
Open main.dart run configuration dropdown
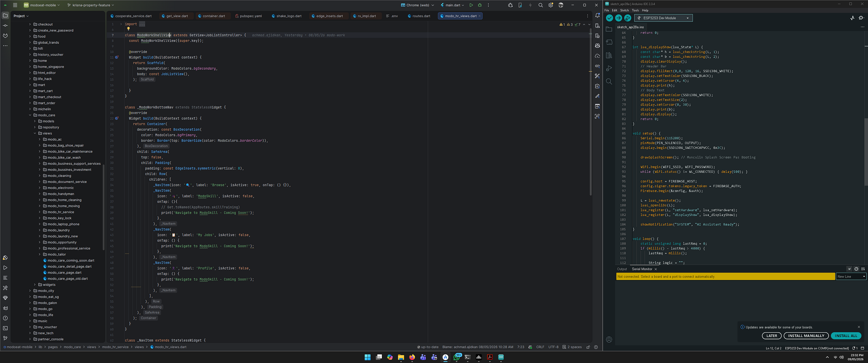pyautogui.click(x=452, y=5)
